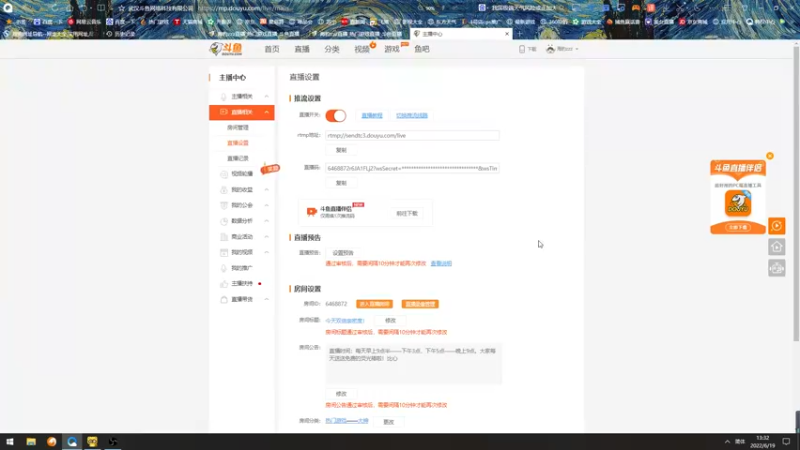This screenshot has height=450, width=800.
Task: Expand the 数据分析 section chevron
Action: coord(266,221)
